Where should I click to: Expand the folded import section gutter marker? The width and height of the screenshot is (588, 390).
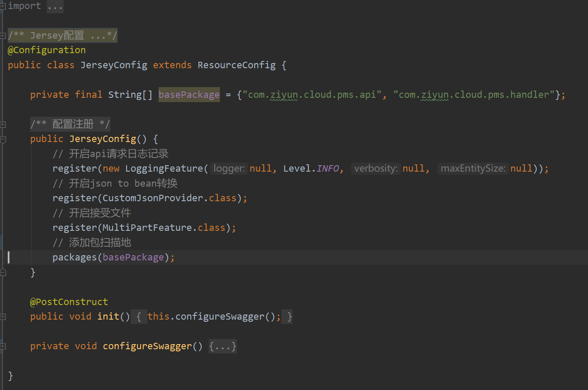pyautogui.click(x=3, y=6)
